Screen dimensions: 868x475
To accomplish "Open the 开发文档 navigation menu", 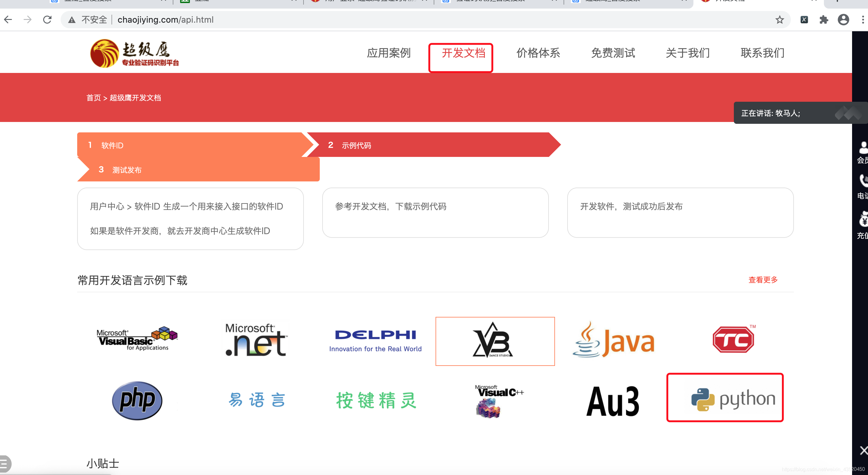I will [x=463, y=53].
